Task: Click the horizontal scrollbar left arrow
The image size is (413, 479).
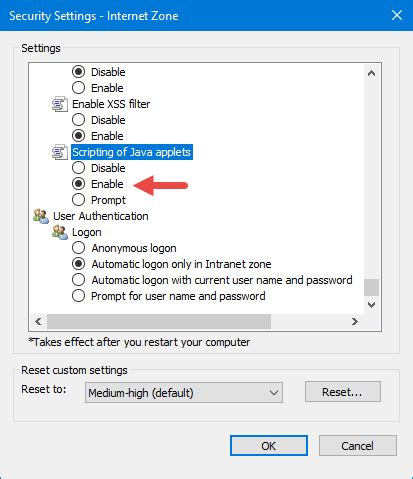Action: pyautogui.click(x=38, y=321)
